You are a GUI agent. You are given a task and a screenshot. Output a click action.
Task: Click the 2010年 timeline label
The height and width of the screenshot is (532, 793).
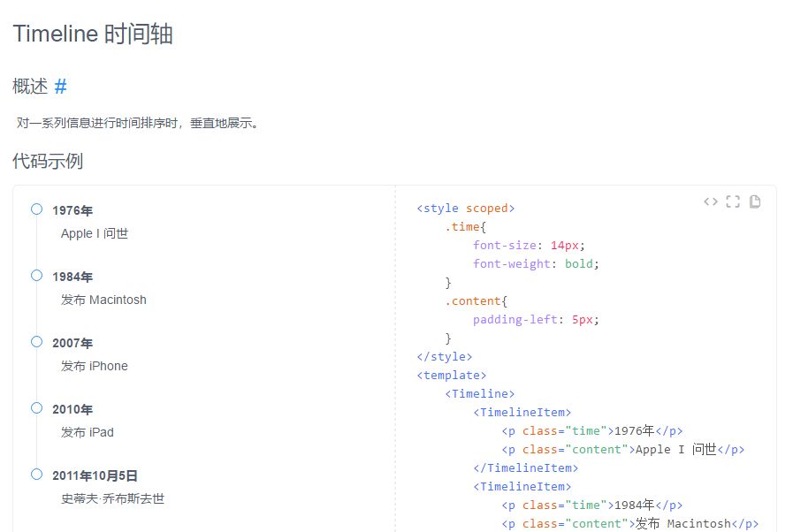(x=72, y=409)
